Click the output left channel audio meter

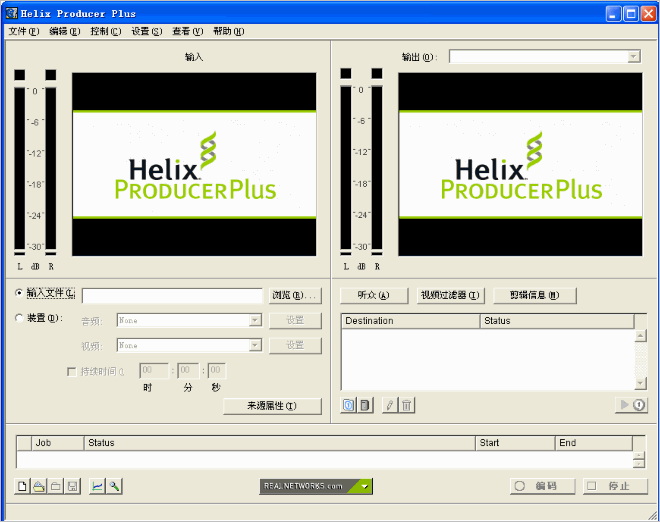tap(346, 168)
